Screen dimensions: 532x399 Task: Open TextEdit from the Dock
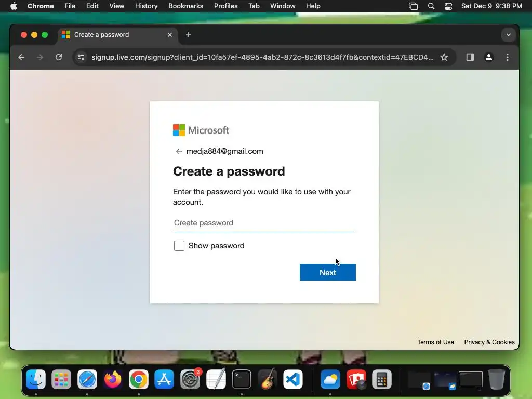point(216,379)
